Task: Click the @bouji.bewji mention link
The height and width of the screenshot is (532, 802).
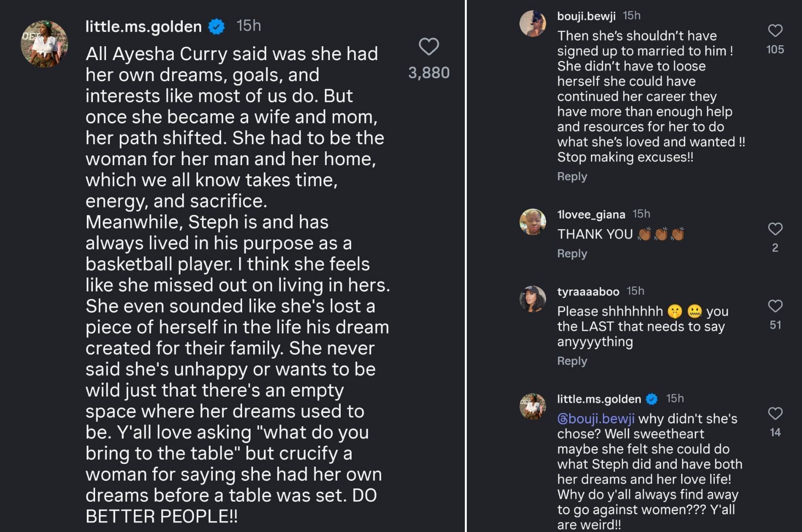Action: click(595, 419)
